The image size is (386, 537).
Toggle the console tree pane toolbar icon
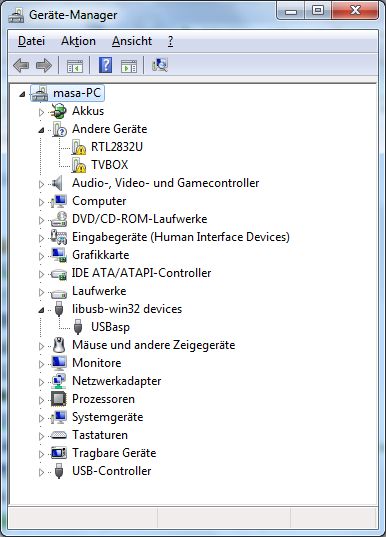(75, 65)
